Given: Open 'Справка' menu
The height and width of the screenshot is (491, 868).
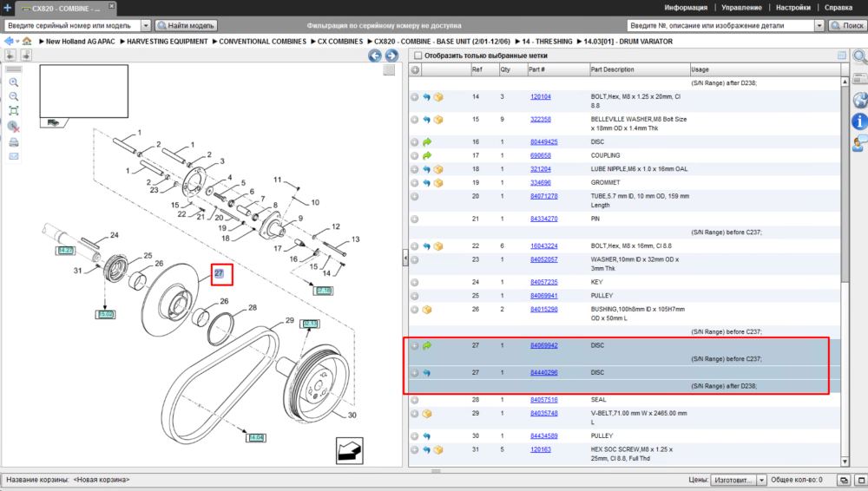Looking at the screenshot, I should [838, 8].
